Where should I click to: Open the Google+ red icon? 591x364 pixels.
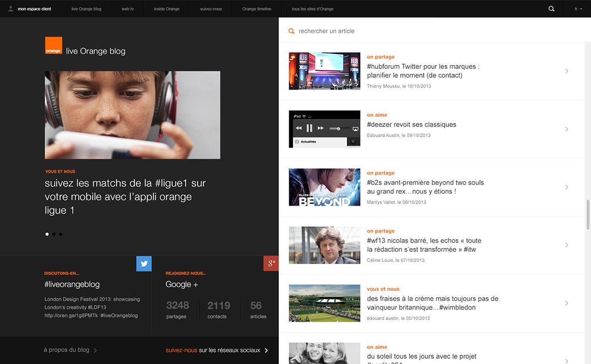click(271, 264)
